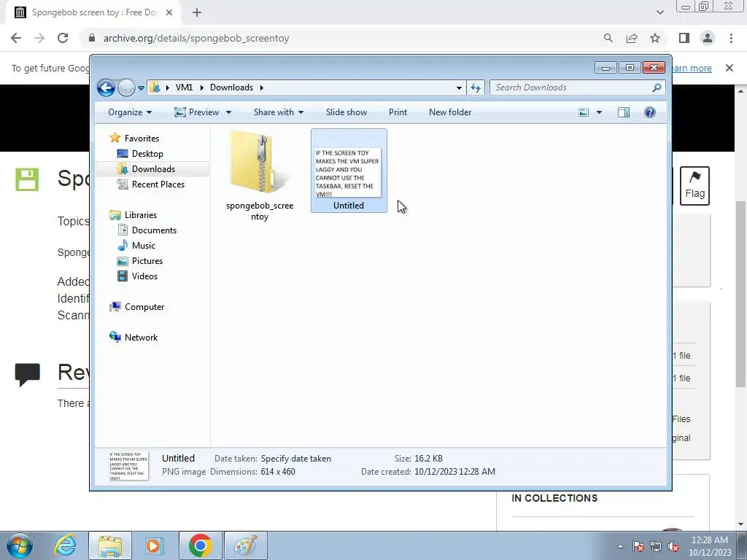Open the Pictures library

(147, 261)
